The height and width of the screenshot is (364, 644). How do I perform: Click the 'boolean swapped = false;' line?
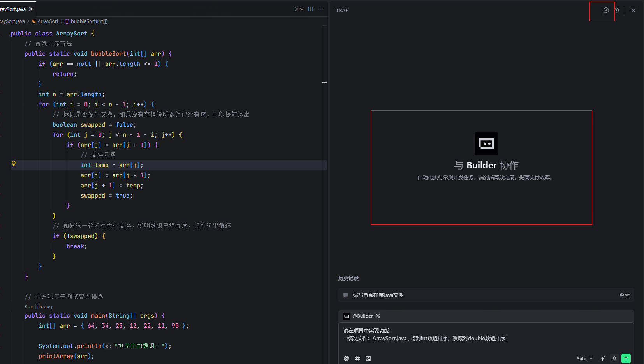(95, 125)
